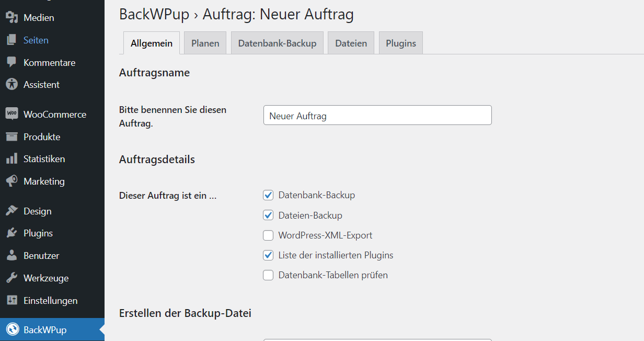Click the 'WordPress-XML-Export' label text
This screenshot has height=341, width=644.
coord(326,235)
